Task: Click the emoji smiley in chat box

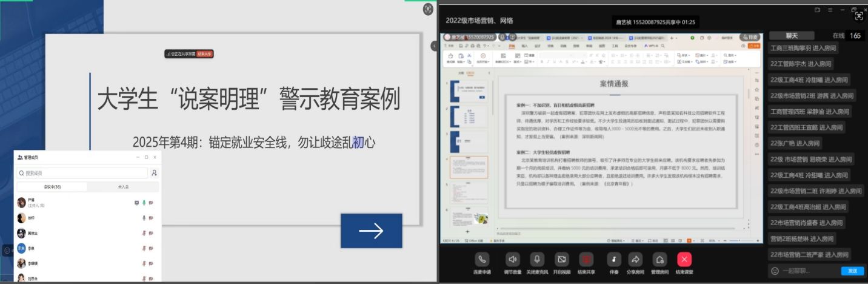Action: [775, 271]
